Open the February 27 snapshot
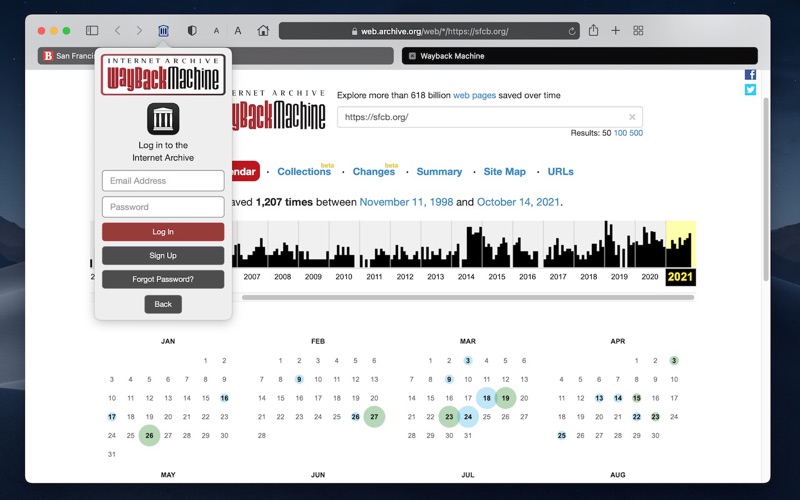Screen dimensions: 800x500 click(374, 417)
